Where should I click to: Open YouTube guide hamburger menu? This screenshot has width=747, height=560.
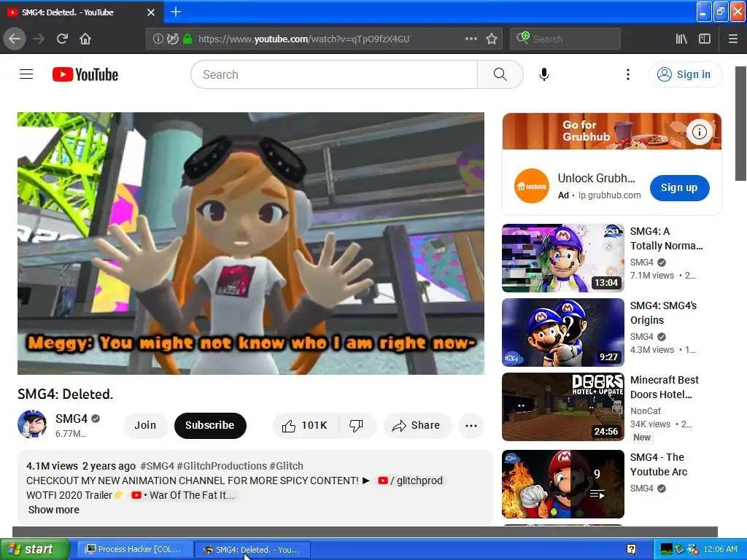(26, 74)
